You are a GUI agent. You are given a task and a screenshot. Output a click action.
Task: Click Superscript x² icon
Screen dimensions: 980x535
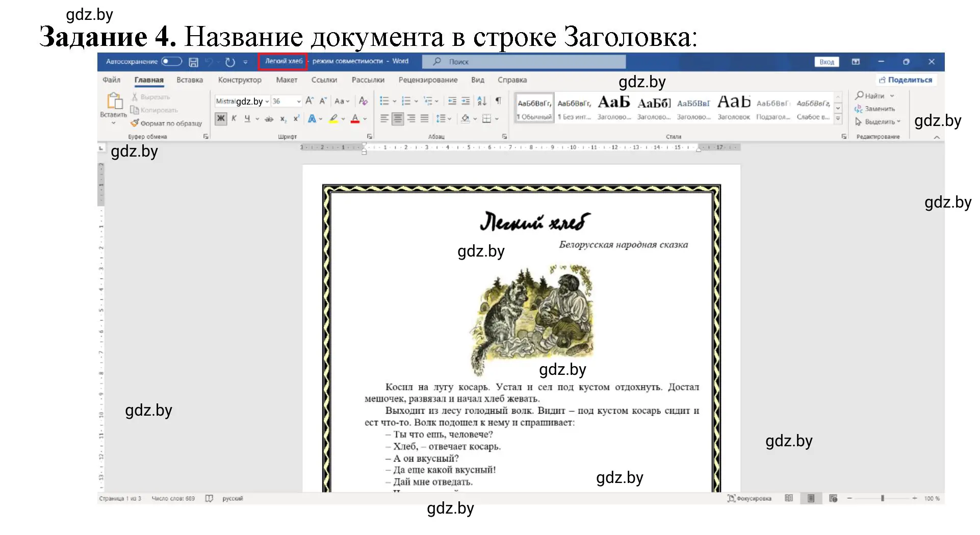coord(296,119)
